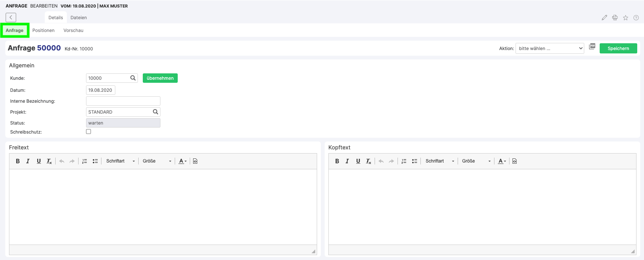
Task: Open text color picker in Freitext toolbar
Action: (x=183, y=161)
